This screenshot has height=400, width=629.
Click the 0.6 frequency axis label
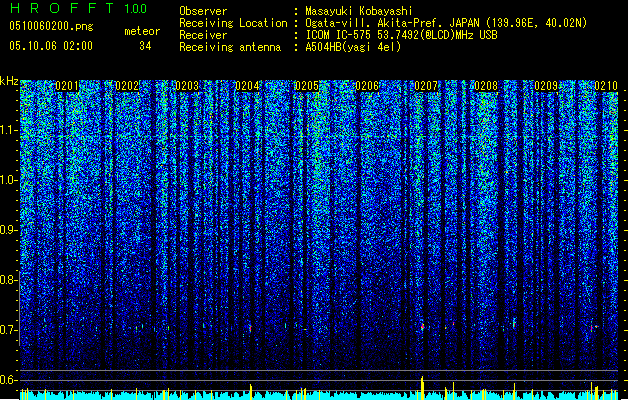pyautogui.click(x=8, y=380)
